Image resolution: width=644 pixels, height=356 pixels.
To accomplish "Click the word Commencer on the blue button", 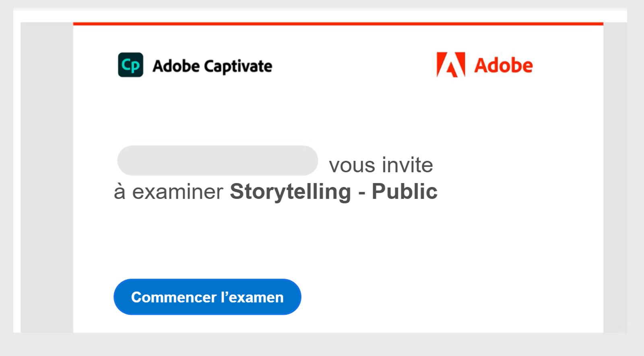I will [x=174, y=297].
